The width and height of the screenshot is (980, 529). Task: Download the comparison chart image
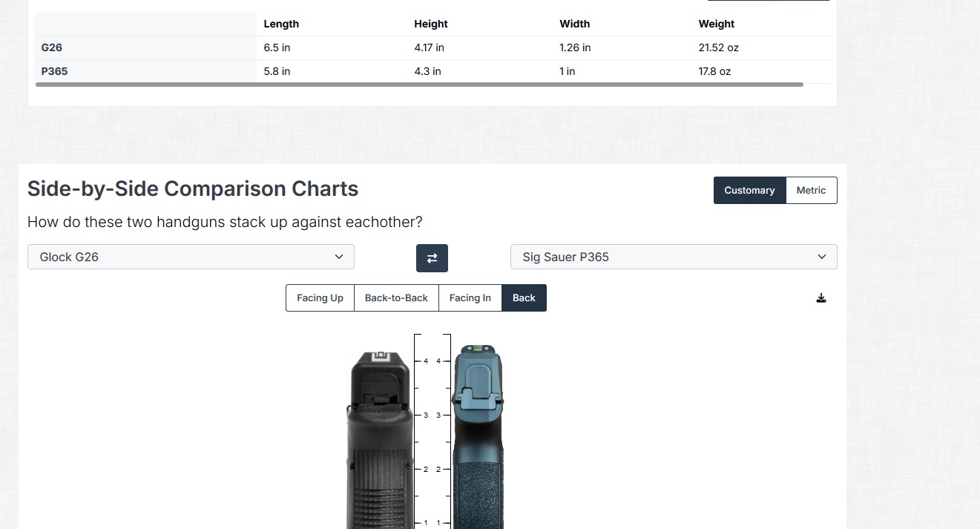click(821, 298)
